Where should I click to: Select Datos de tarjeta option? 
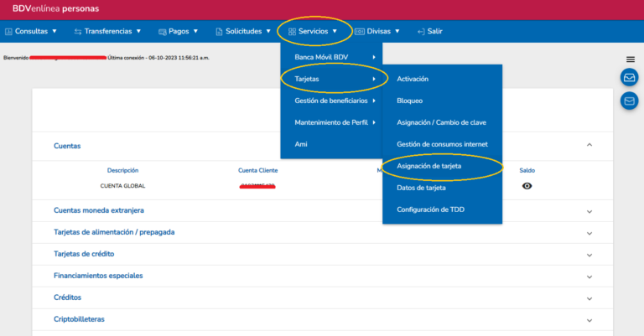pos(443,188)
